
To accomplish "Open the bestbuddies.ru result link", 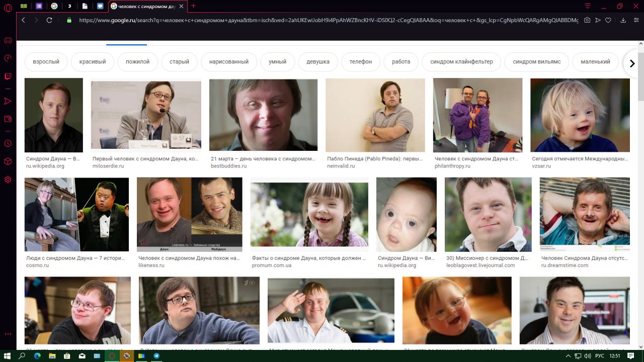I will click(263, 162).
